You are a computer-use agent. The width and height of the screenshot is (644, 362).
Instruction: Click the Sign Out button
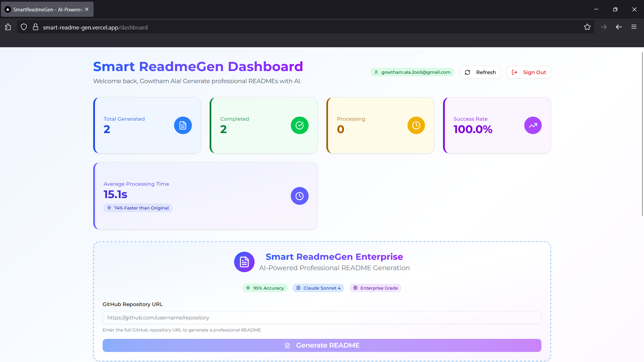pos(529,72)
